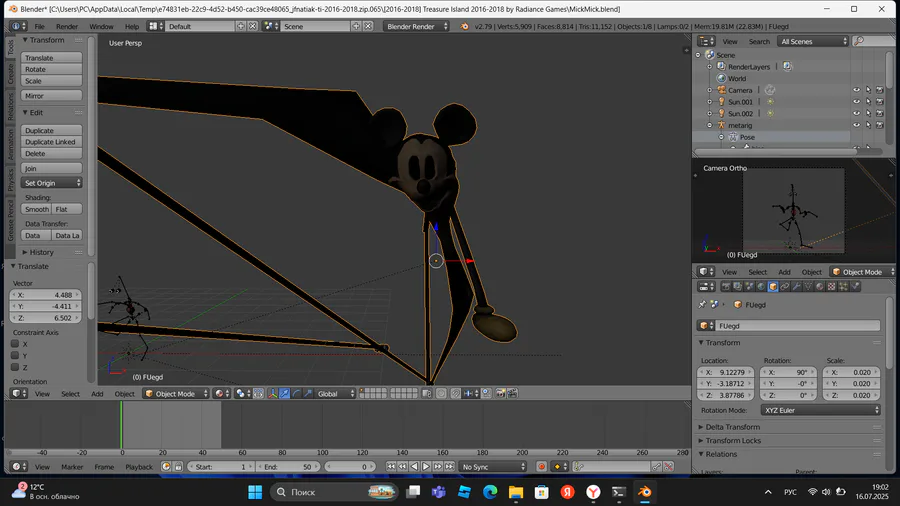Open the XYZ Euler rotation mode dropdown

[820, 410]
